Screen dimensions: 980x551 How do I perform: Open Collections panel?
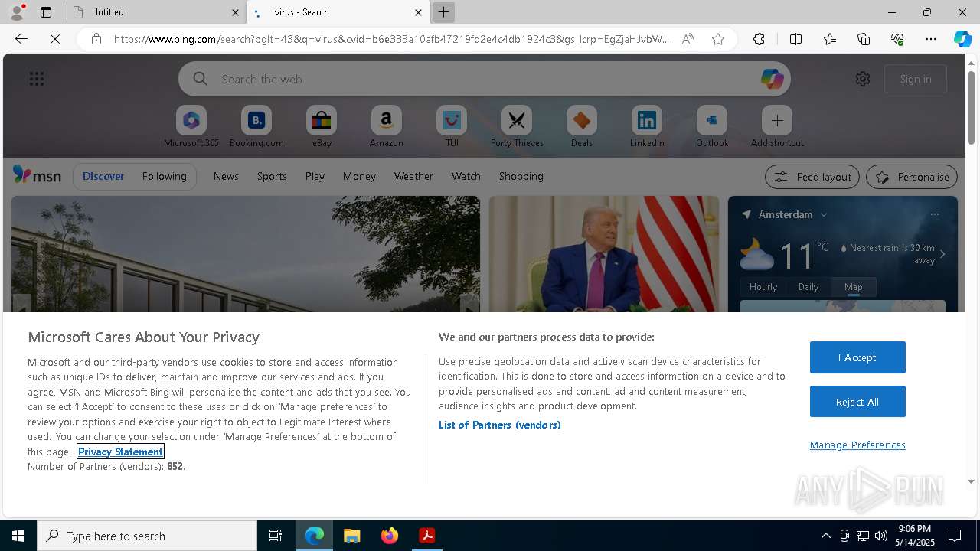tap(864, 39)
